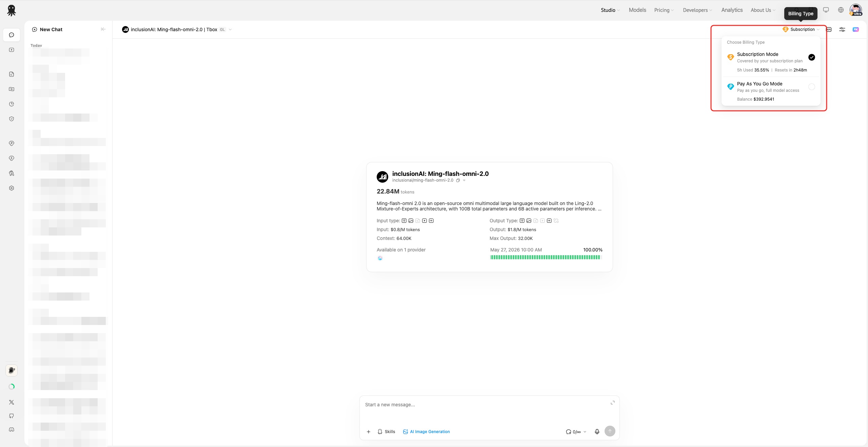Copy the model ID inclusionai/ming-flash-omni-2.0
The width and height of the screenshot is (868, 447).
pyautogui.click(x=458, y=180)
